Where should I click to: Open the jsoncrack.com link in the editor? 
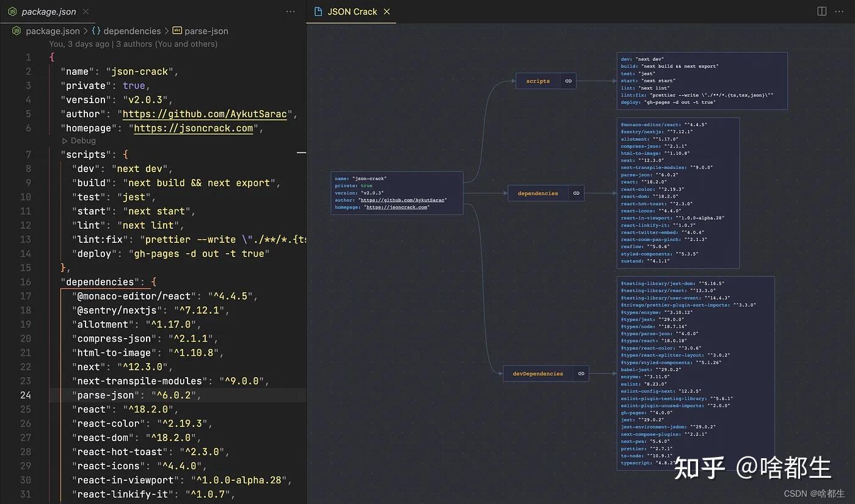(x=194, y=128)
